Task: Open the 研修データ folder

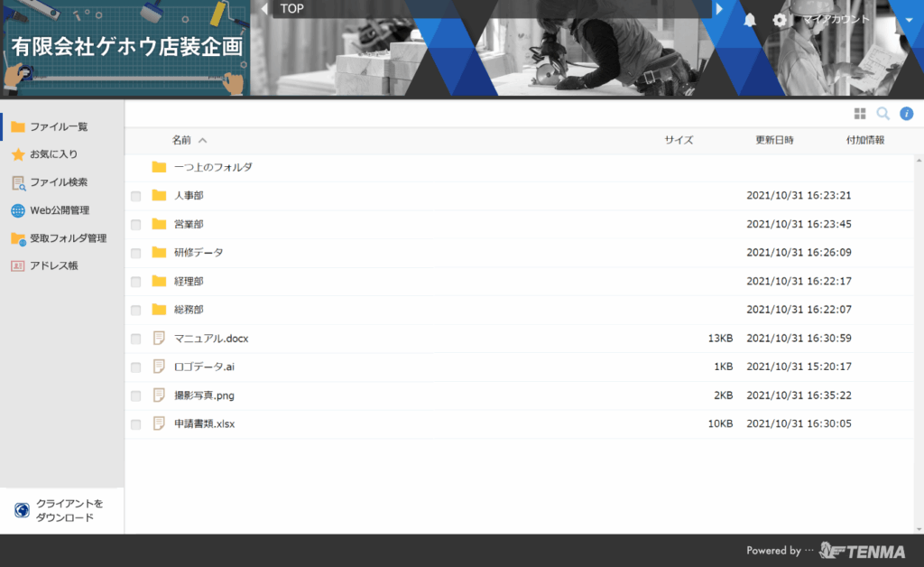Action: tap(198, 253)
